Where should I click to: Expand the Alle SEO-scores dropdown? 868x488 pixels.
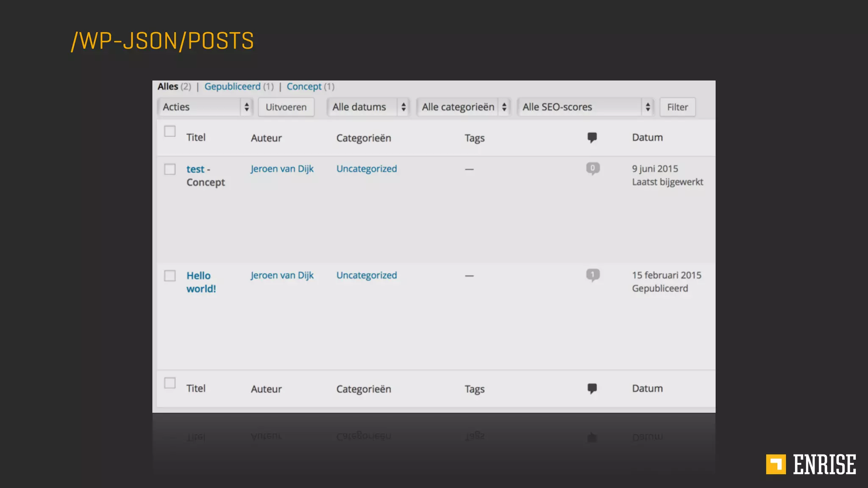(x=585, y=107)
